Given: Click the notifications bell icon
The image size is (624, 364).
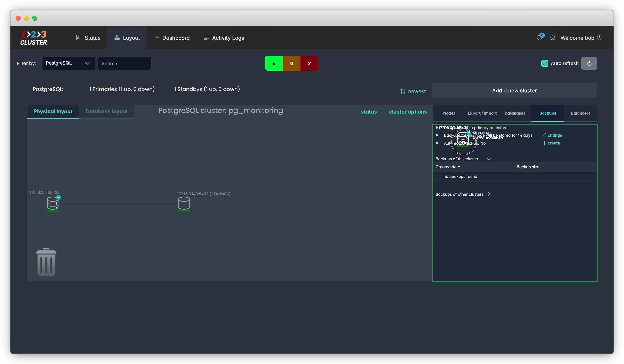Looking at the screenshot, I should click(539, 38).
